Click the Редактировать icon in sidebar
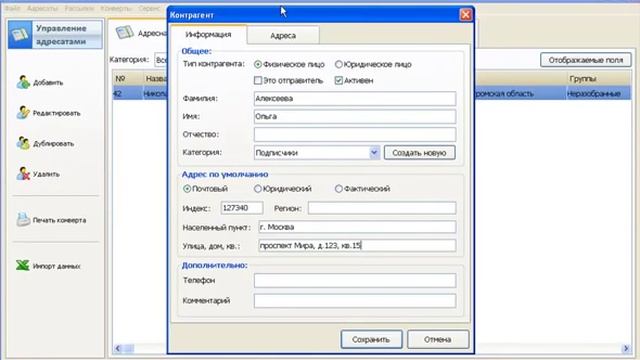 coord(23,113)
